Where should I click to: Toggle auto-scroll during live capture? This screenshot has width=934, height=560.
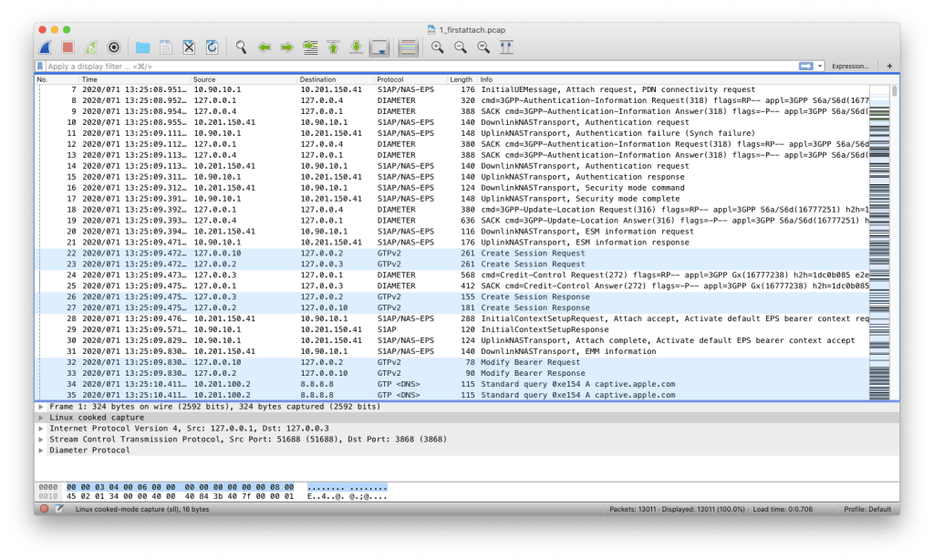click(379, 47)
